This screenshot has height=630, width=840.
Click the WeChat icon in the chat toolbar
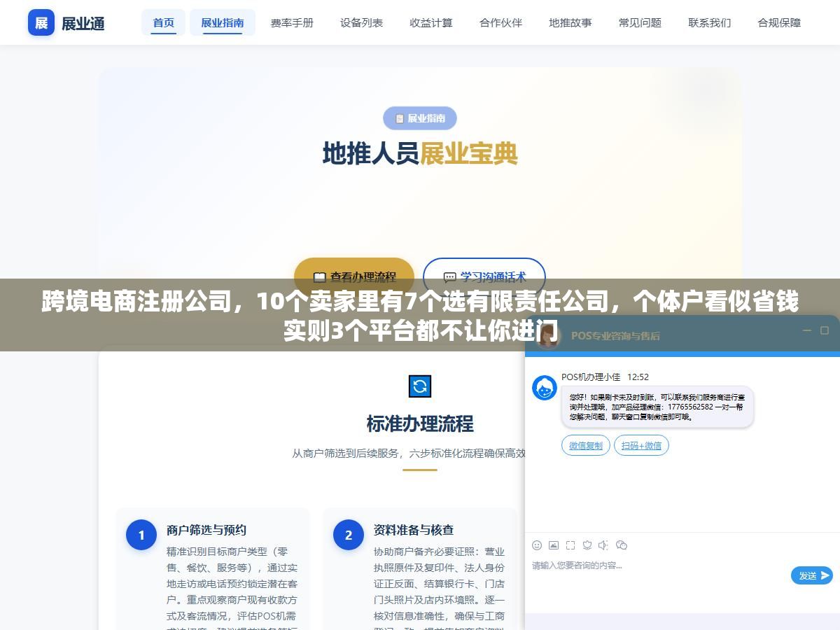pos(621,545)
